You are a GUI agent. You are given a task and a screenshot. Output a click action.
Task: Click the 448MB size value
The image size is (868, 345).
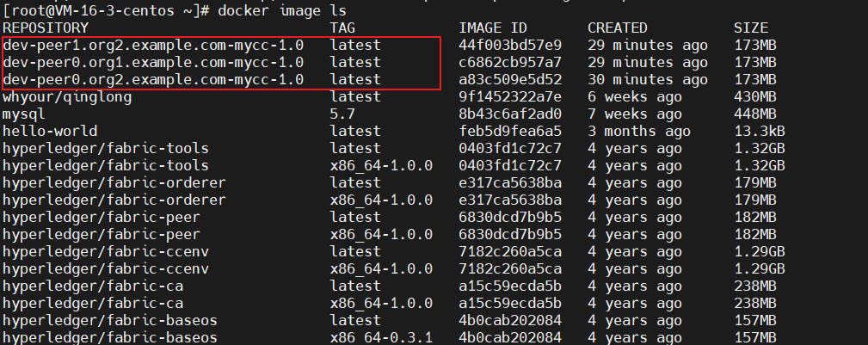(x=755, y=114)
